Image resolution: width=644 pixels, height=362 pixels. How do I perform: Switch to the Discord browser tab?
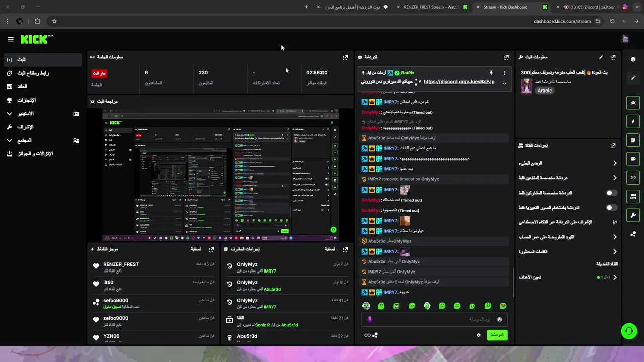coord(592,7)
